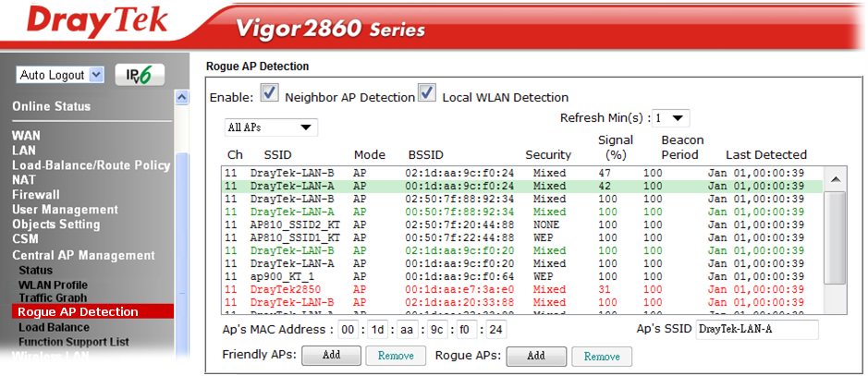This screenshot has width=868, height=376.
Task: Select AP810_SSID2_KT row
Action: click(x=521, y=225)
